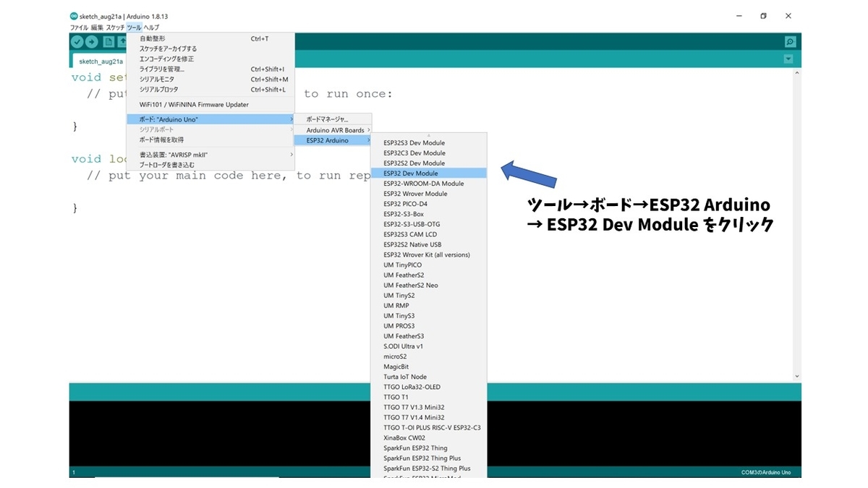
Task: Click COM3のArduino Uno in the status bar
Action: pyautogui.click(x=765, y=471)
